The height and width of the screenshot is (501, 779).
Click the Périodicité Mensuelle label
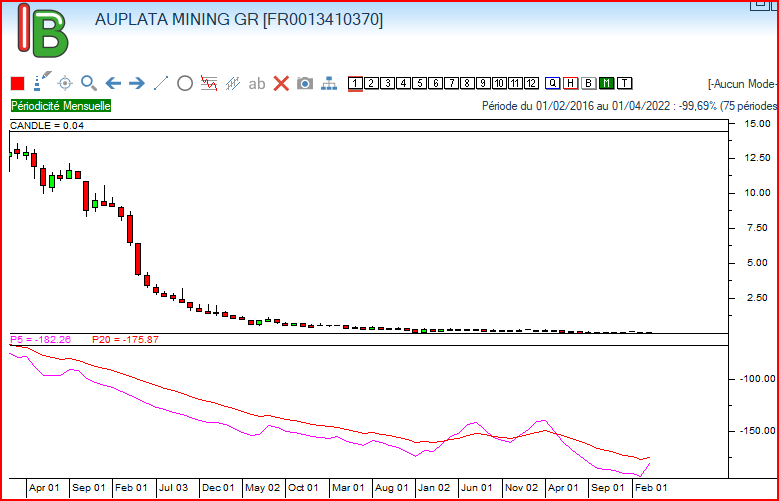61,106
